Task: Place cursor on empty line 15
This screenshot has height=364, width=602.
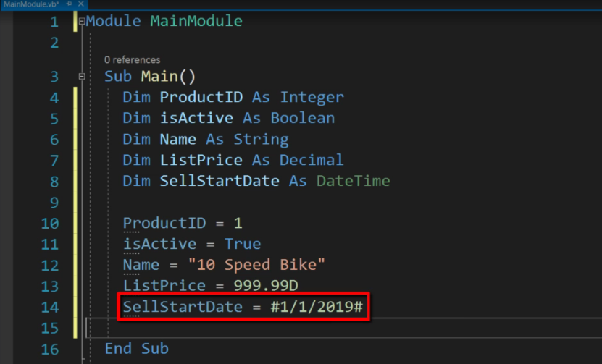Action: tap(343, 328)
